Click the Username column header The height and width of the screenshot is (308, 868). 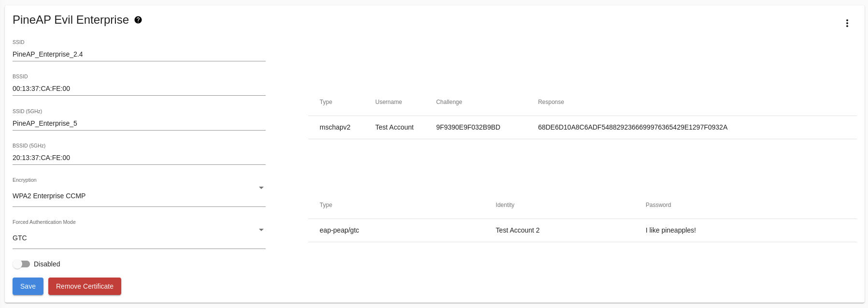388,102
